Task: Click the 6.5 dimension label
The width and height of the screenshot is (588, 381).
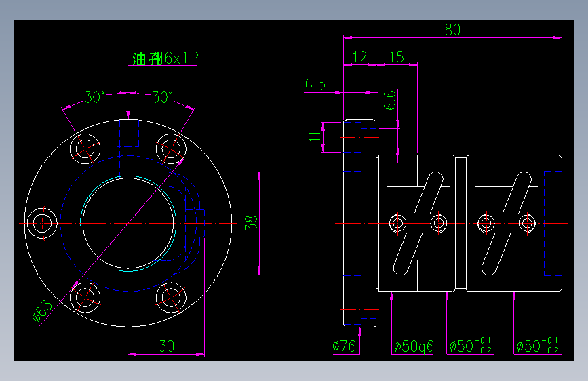Action: tap(315, 84)
